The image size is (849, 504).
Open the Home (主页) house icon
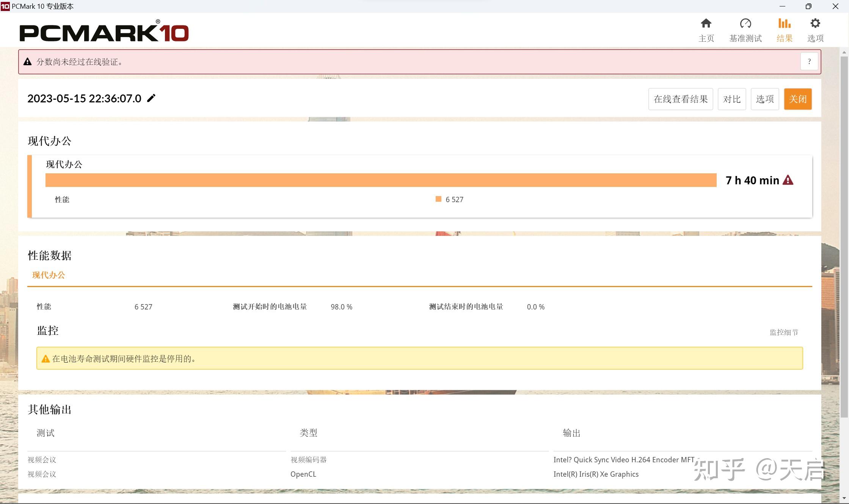(706, 24)
